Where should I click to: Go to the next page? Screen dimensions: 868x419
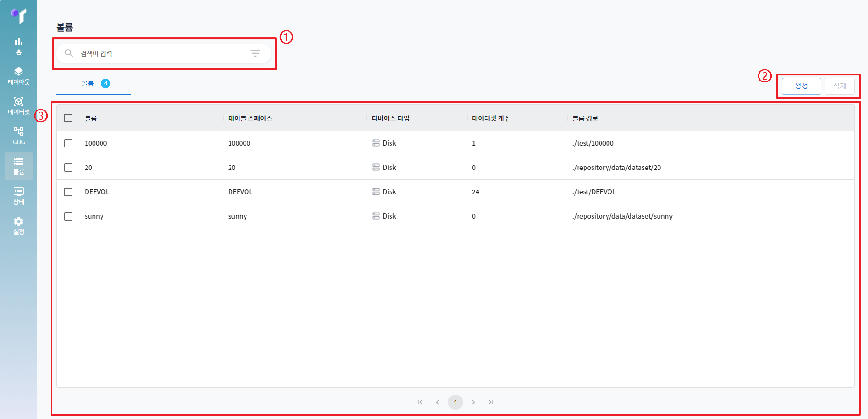tap(473, 402)
